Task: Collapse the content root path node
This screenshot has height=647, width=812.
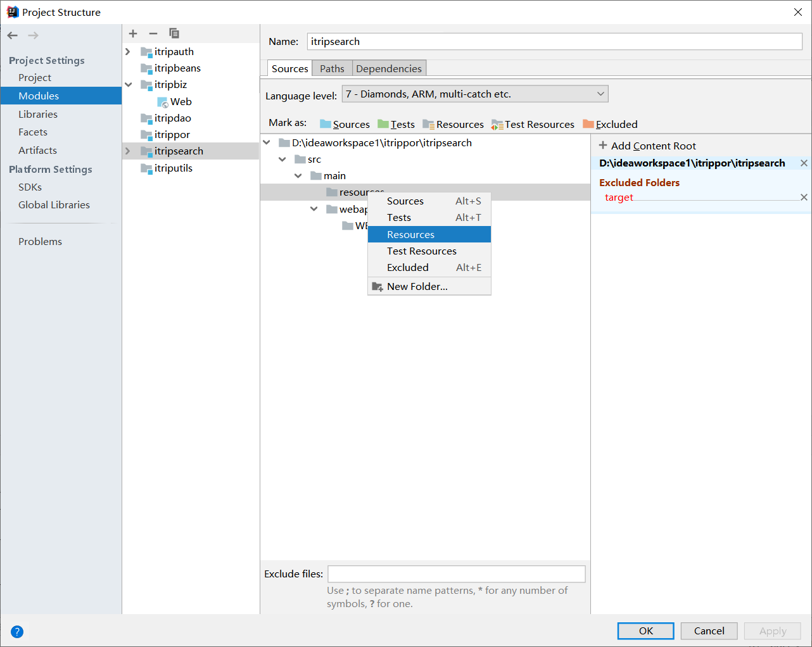Action: click(x=267, y=142)
